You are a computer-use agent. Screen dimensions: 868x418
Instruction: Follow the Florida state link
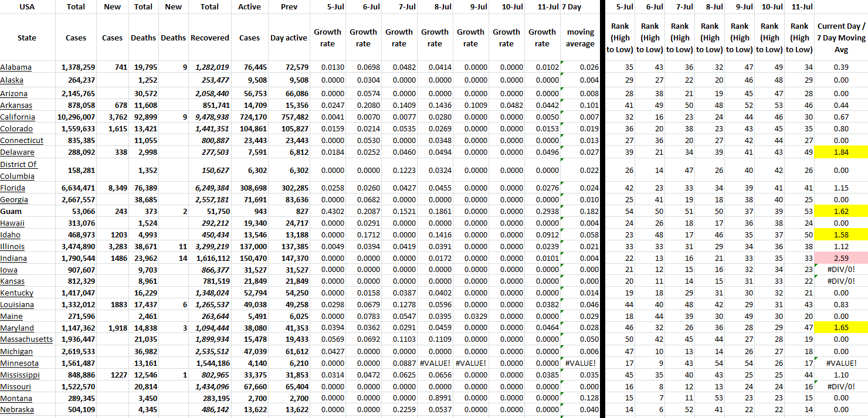coord(13,188)
